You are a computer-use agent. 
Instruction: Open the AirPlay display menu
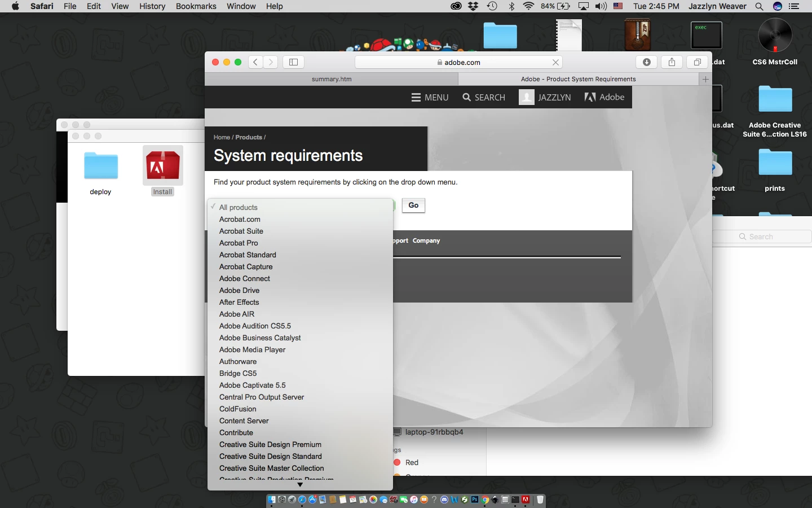584,6
